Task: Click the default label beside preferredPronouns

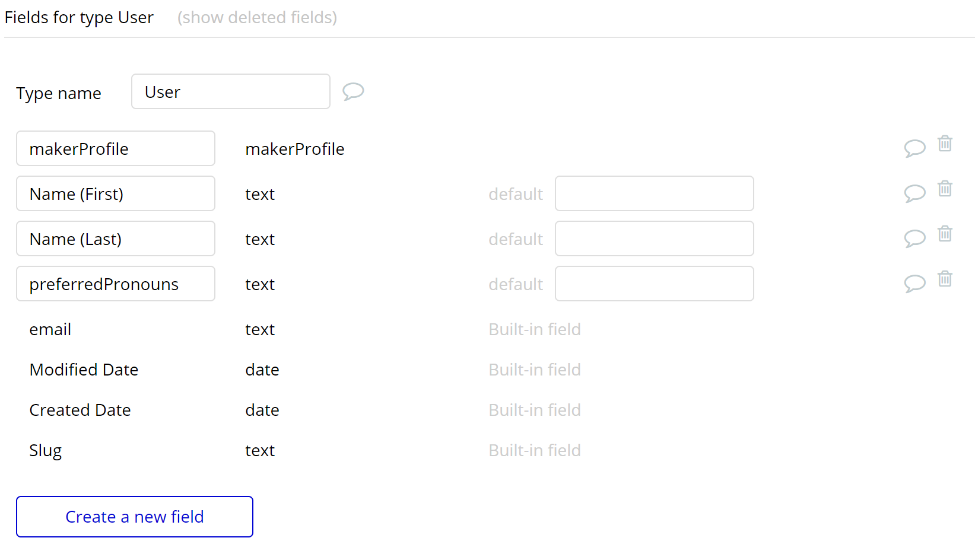Action: 516,284
